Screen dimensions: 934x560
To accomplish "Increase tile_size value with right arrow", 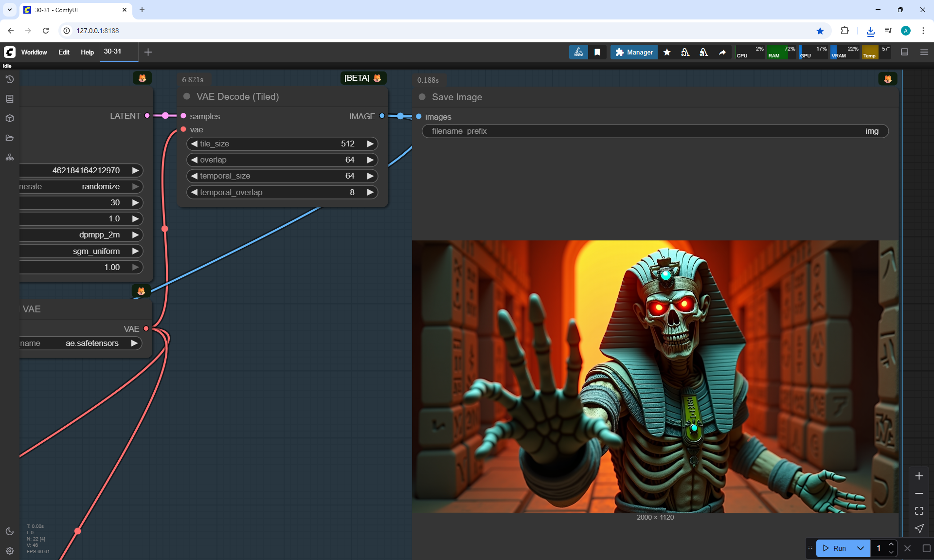I will point(370,144).
